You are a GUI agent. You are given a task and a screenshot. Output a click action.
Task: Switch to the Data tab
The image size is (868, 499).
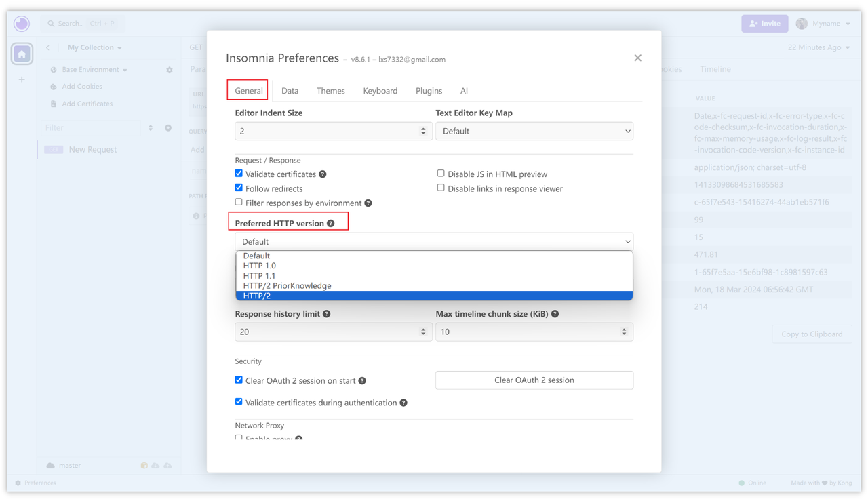[290, 91]
